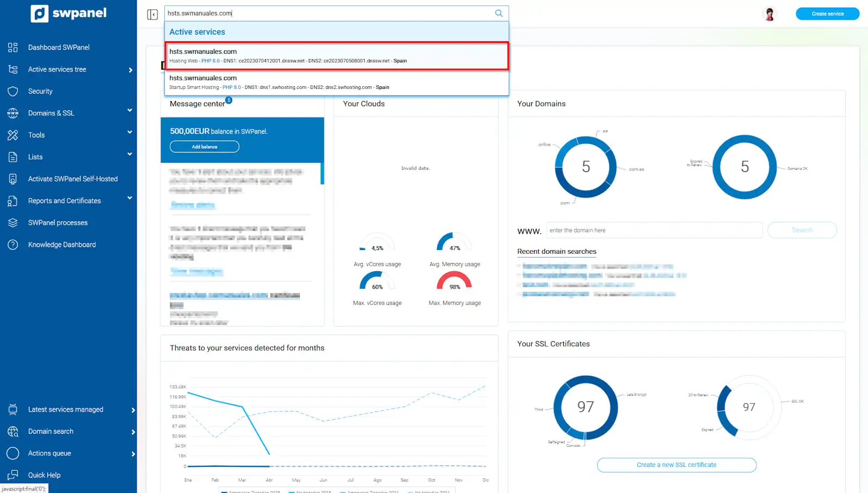Expand the Domains & SSL chevron
This screenshot has height=493, width=868.
pos(130,111)
